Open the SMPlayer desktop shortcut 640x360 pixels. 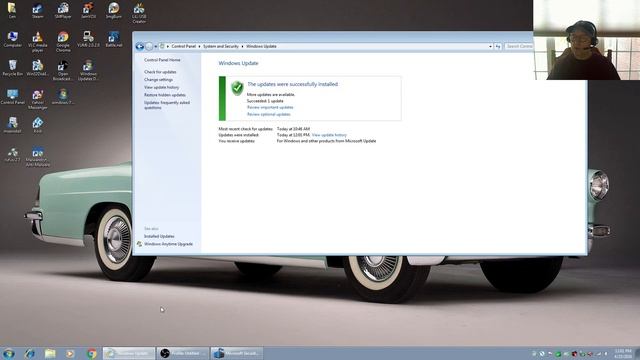pos(63,11)
